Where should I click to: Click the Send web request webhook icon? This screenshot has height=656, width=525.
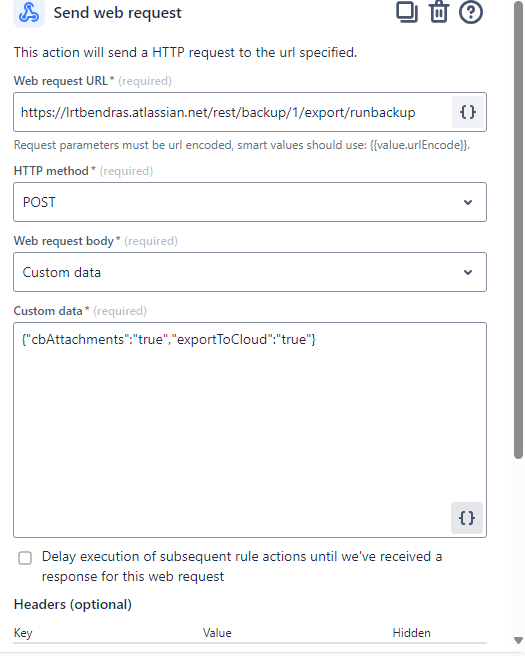pyautogui.click(x=29, y=13)
